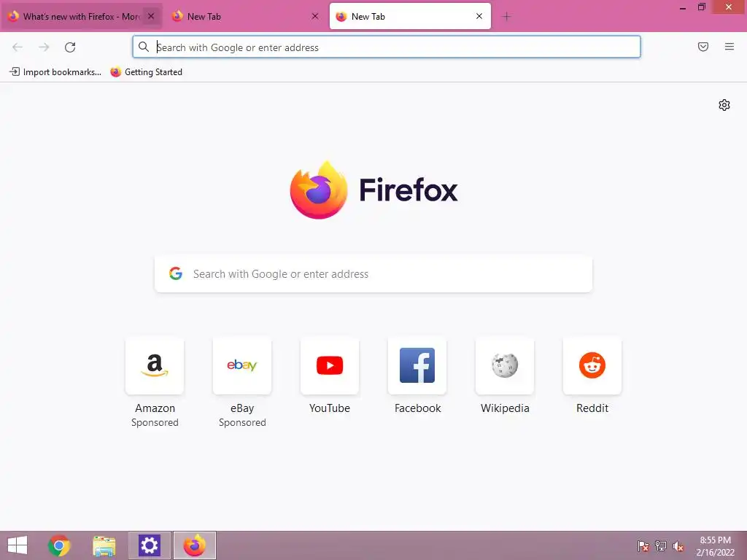Open File Explorer from the taskbar
The image size is (747, 560).
click(104, 545)
